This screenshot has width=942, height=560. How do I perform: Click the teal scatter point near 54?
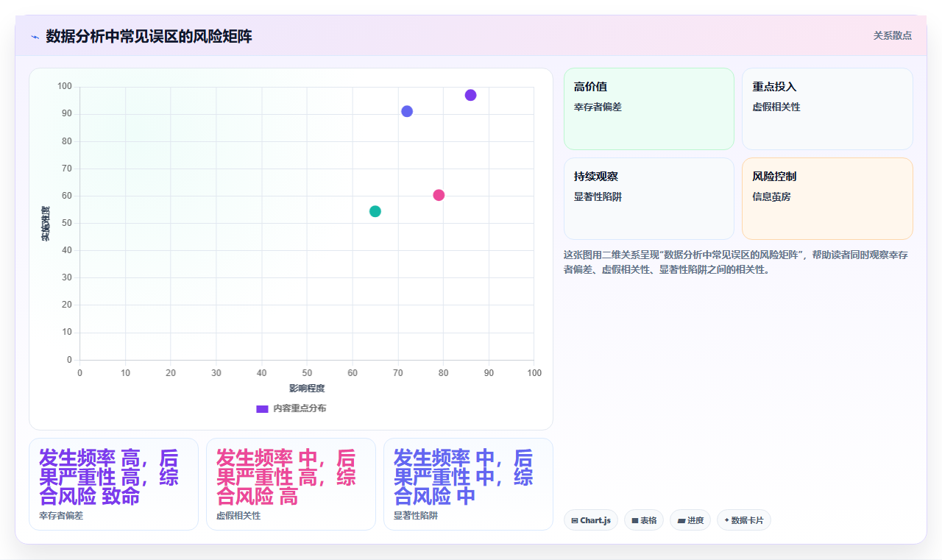pyautogui.click(x=375, y=211)
